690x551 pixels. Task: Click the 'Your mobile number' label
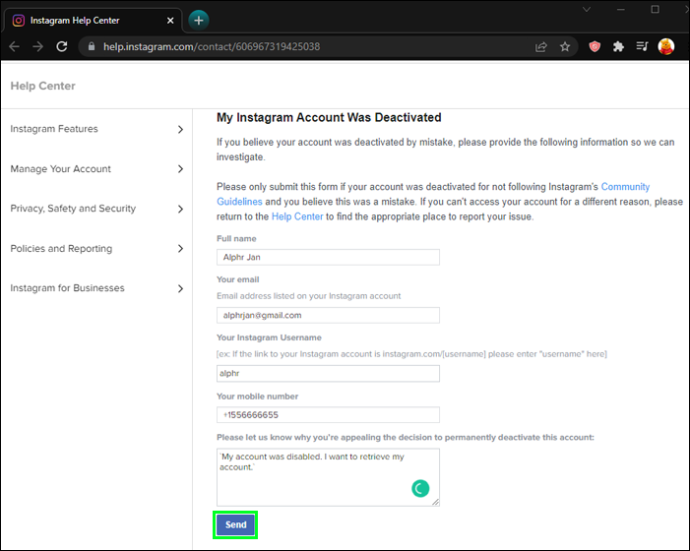click(257, 396)
